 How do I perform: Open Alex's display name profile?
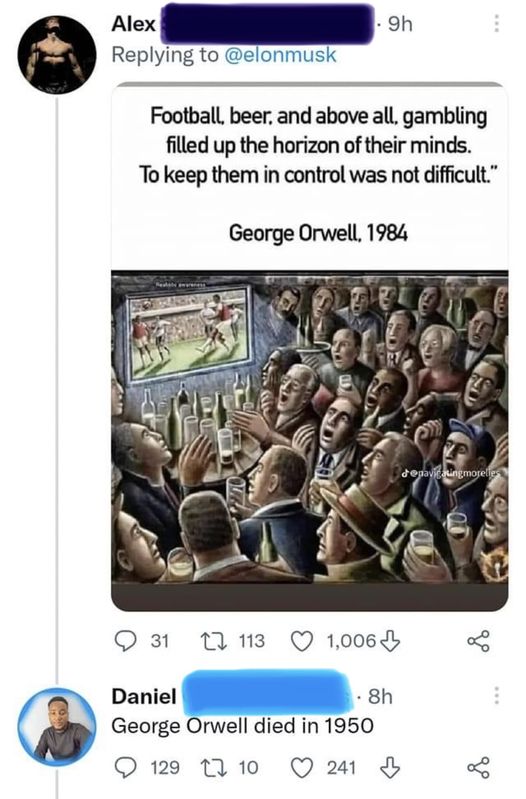tap(134, 24)
